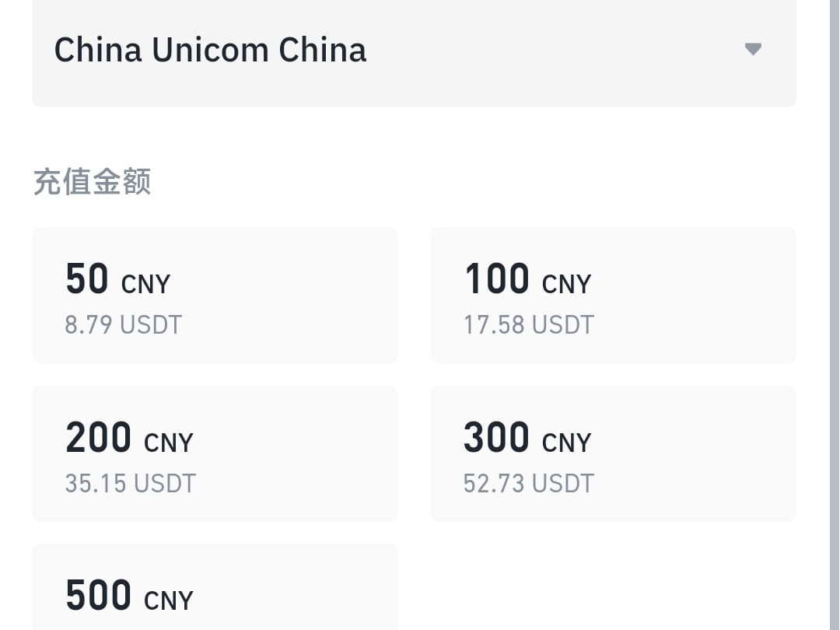Screen dimensions: 840x630
Task: Click the 35.15 USDT price text
Action: click(130, 483)
